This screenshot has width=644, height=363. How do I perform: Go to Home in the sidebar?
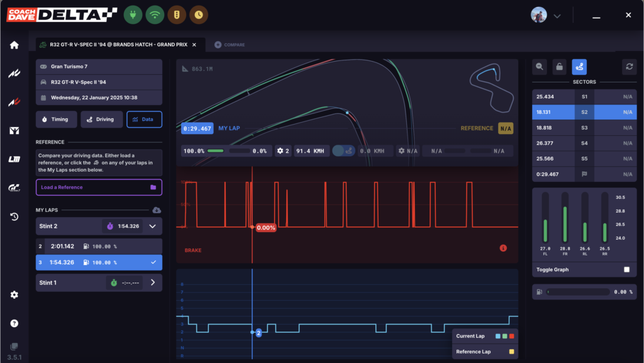pyautogui.click(x=14, y=45)
